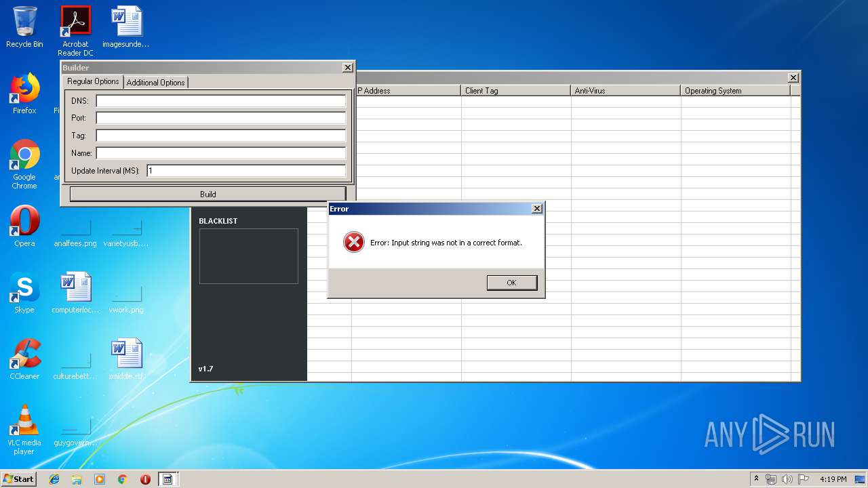The height and width of the screenshot is (488, 868).
Task: Click the clock showing 4:19 PM
Action: pyautogui.click(x=833, y=479)
